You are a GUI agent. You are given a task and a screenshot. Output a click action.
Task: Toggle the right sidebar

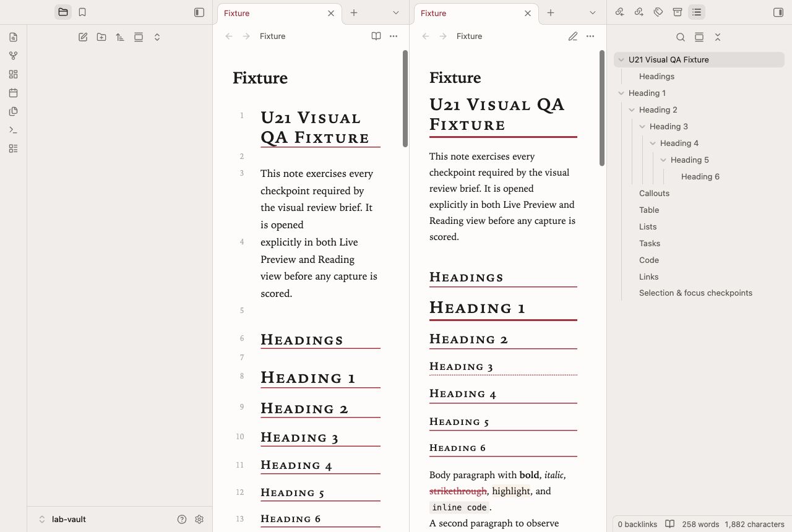pyautogui.click(x=778, y=12)
